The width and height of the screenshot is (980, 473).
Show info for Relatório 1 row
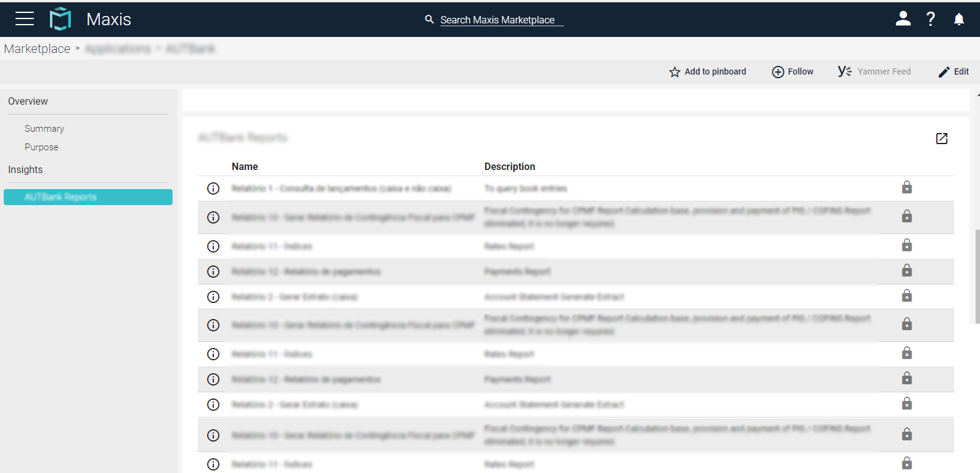(x=213, y=188)
